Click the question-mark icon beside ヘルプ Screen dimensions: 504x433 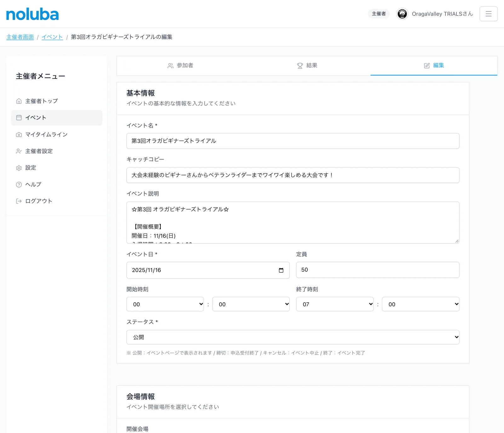[x=19, y=185]
